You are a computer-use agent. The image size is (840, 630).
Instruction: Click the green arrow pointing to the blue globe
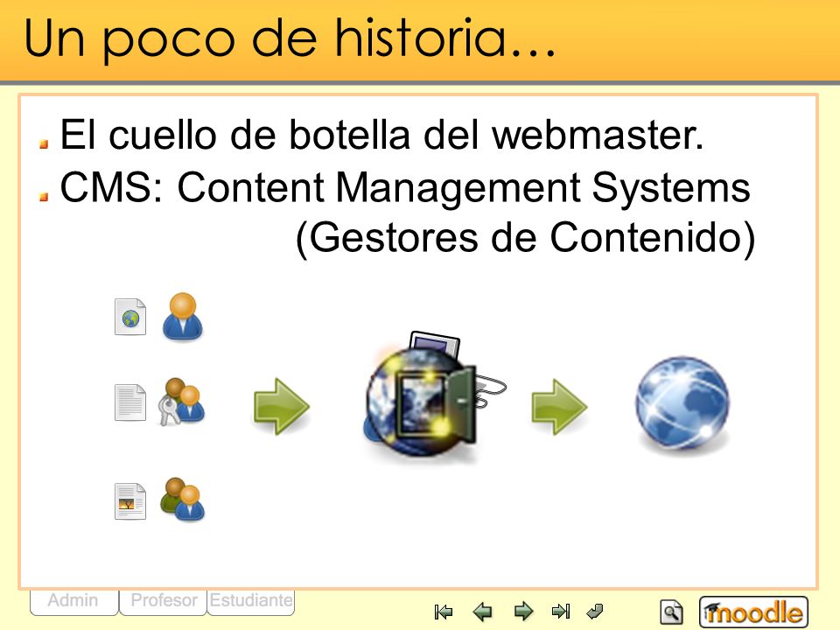click(559, 406)
